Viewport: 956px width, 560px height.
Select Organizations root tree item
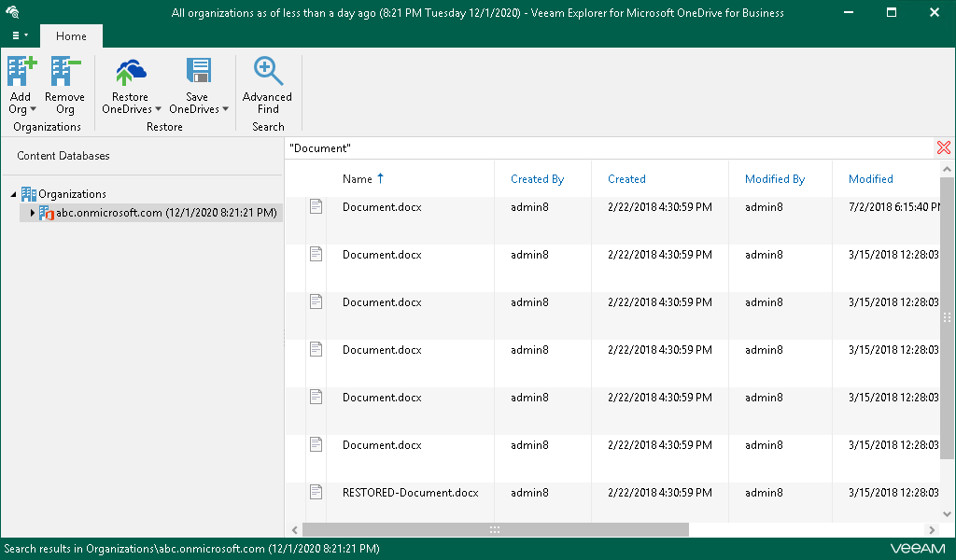point(72,194)
